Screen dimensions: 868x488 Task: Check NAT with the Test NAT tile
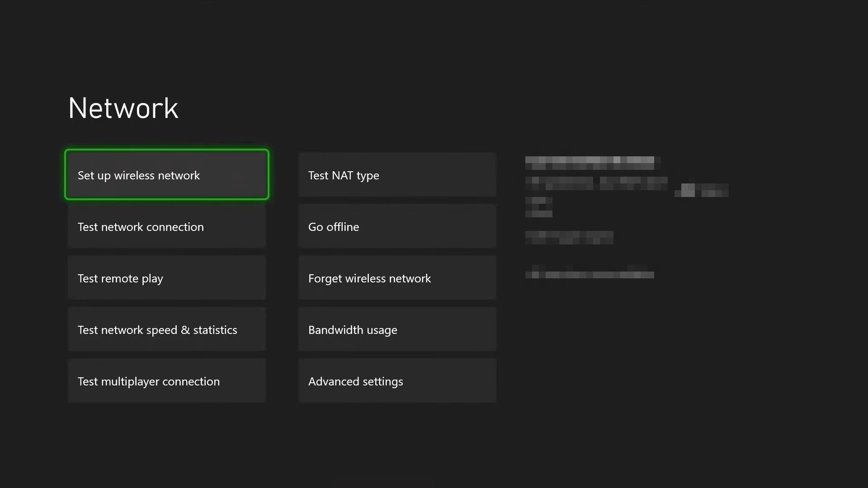click(397, 175)
